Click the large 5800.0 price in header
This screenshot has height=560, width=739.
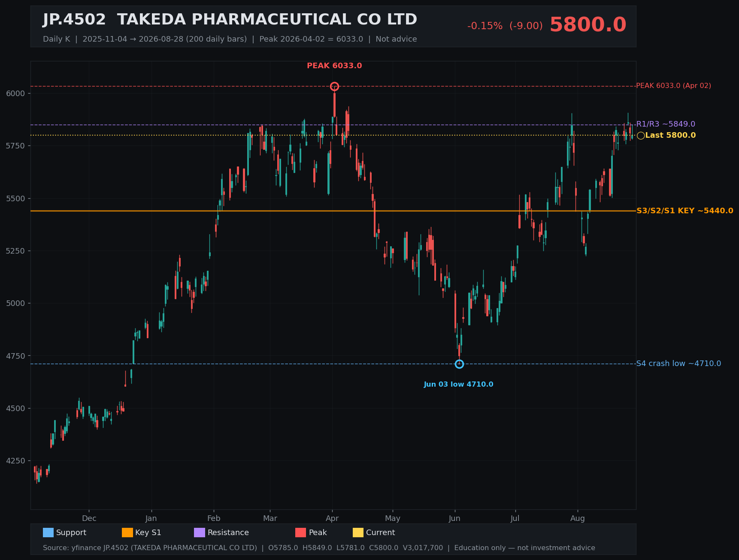[x=588, y=25]
